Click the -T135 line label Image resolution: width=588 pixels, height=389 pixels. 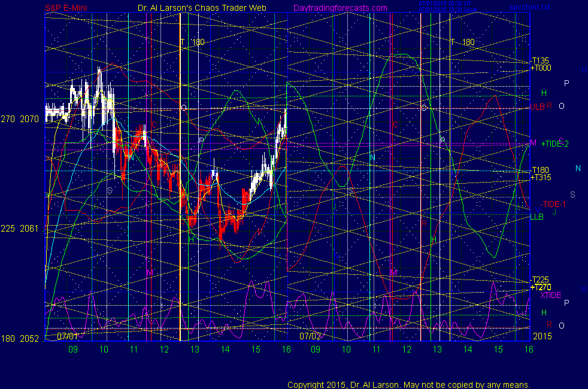tap(540, 60)
